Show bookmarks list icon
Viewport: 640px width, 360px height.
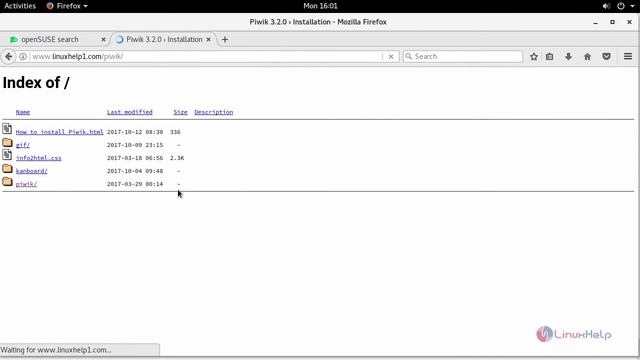549,56
